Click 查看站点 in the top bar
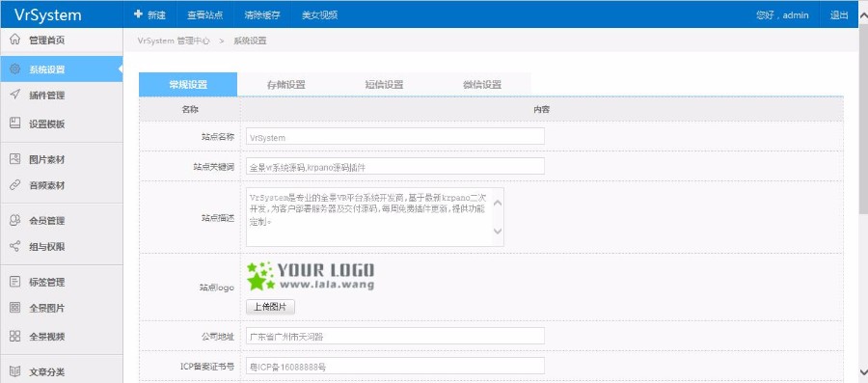Image resolution: width=868 pixels, height=383 pixels. pos(204,14)
